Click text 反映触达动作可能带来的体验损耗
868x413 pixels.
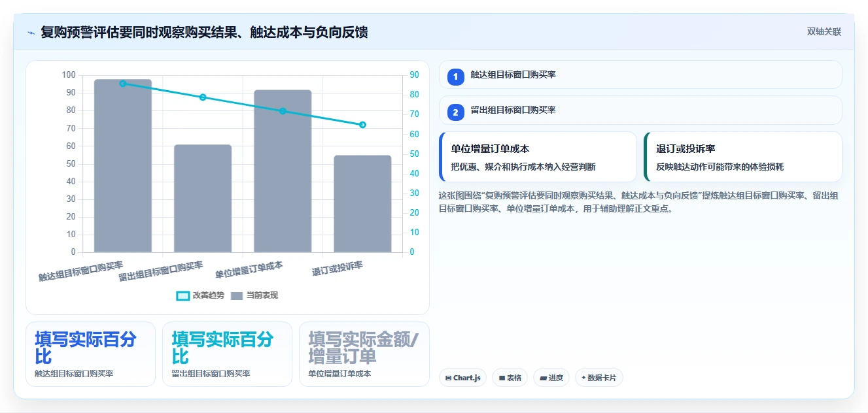[720, 167]
